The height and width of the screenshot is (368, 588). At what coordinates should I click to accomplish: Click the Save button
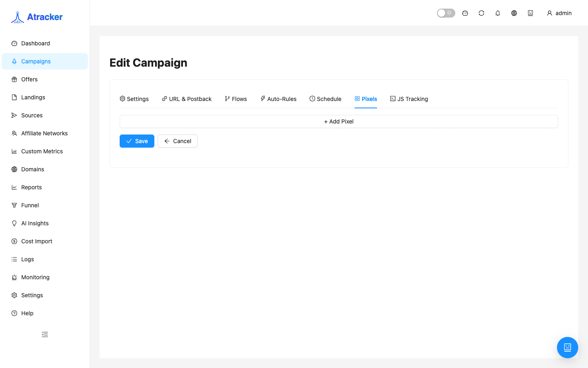point(137,141)
